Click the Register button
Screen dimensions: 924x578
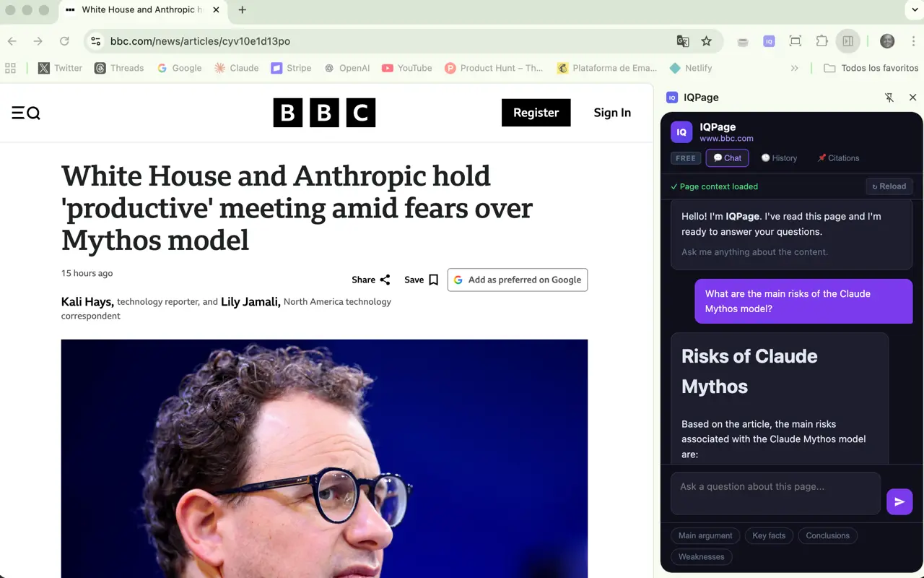click(536, 113)
